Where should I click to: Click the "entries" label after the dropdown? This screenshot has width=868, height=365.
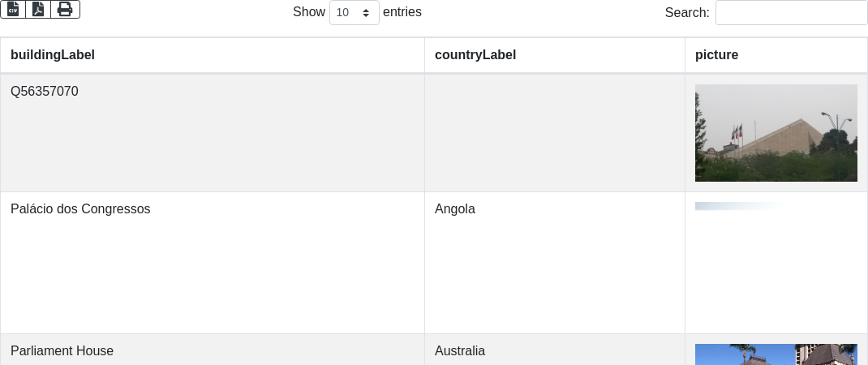point(402,12)
